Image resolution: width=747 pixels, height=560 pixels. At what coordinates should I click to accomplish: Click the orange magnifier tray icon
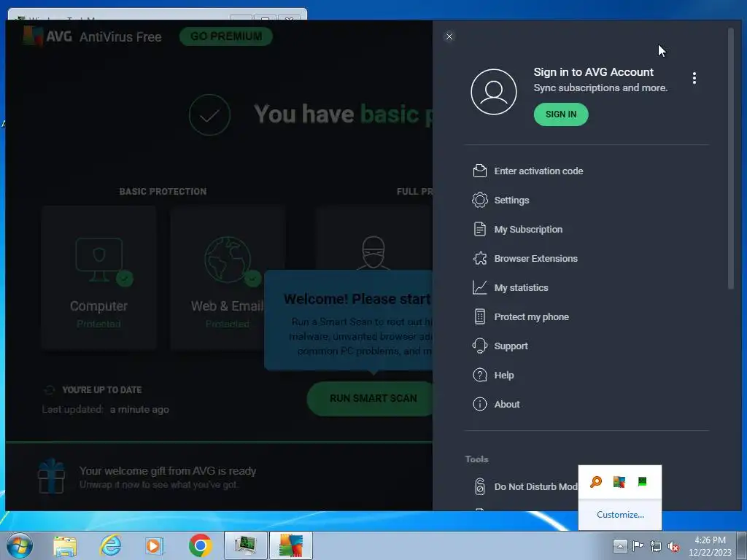click(595, 482)
